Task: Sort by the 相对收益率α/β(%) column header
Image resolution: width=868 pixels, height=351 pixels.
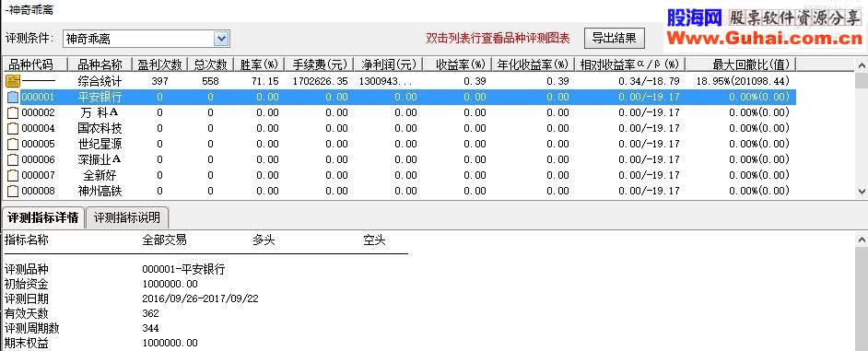Action: tap(629, 64)
